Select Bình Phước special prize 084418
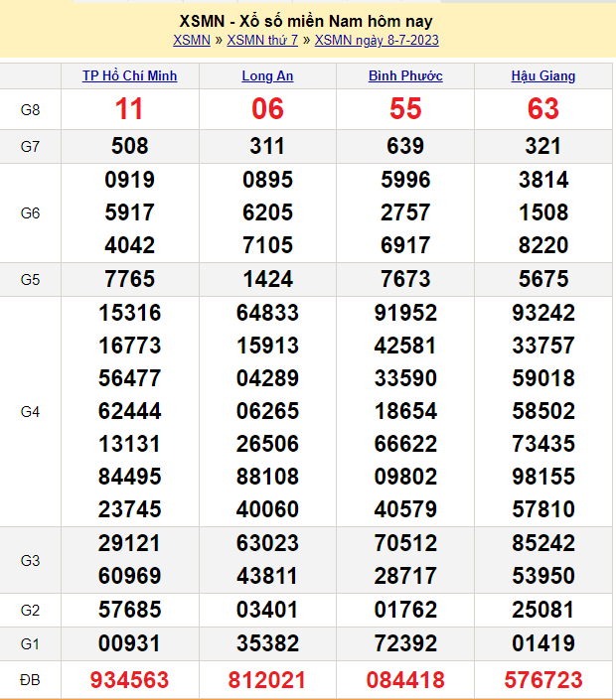Image resolution: width=616 pixels, height=700 pixels. point(405,680)
